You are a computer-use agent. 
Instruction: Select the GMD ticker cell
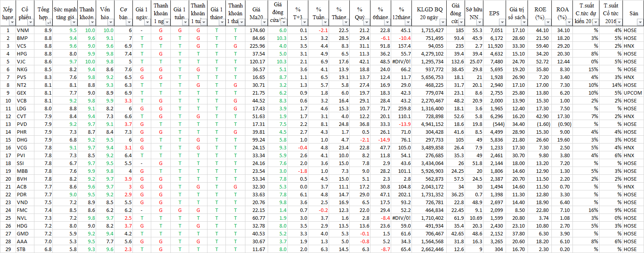[25, 233]
